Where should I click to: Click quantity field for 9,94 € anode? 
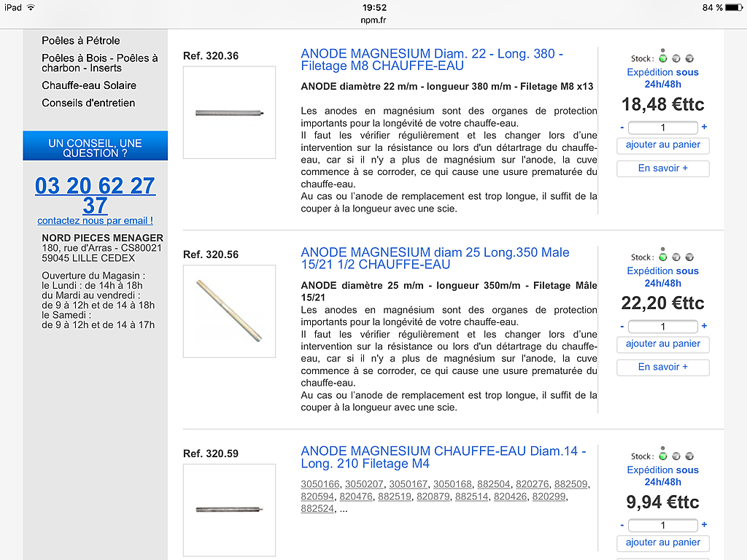(x=662, y=525)
